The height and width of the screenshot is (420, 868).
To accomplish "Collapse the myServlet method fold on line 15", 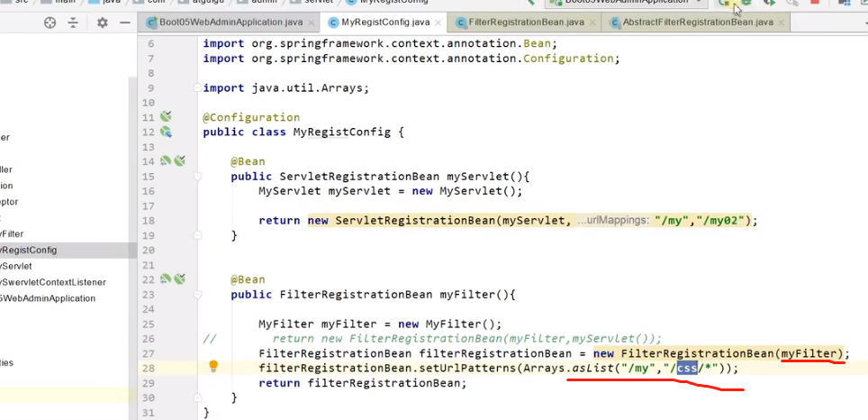I will tap(197, 176).
